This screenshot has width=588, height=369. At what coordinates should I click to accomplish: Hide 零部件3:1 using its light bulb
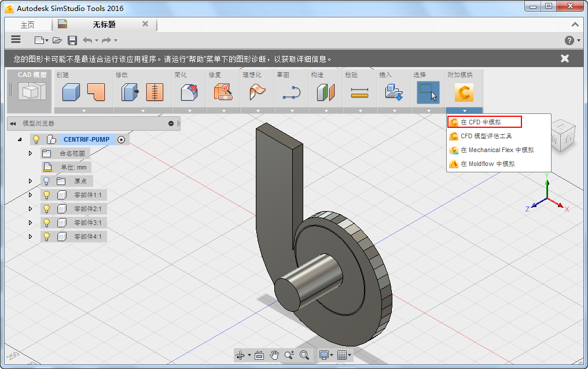[x=46, y=223]
